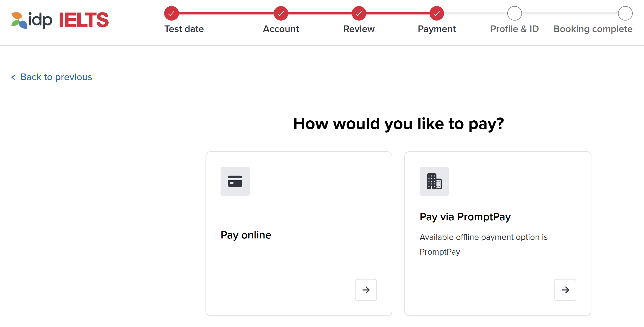Click the empty Profile & ID step circle
This screenshot has width=644, height=327.
click(515, 13)
